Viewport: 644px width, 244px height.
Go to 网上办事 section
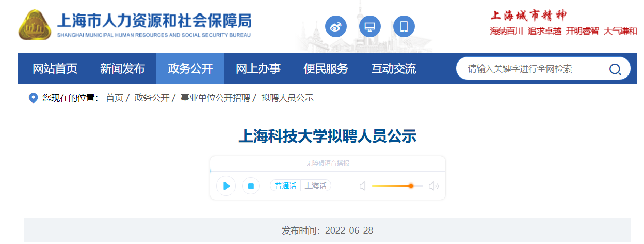[x=258, y=69]
